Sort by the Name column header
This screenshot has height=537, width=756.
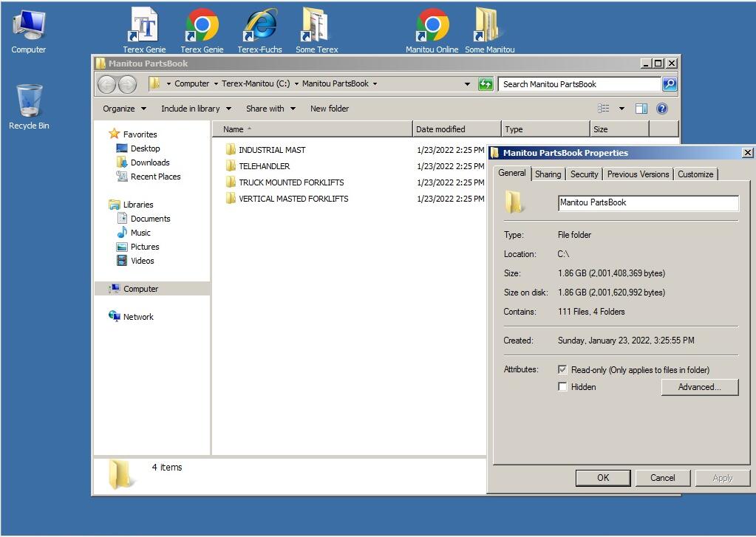pos(313,129)
